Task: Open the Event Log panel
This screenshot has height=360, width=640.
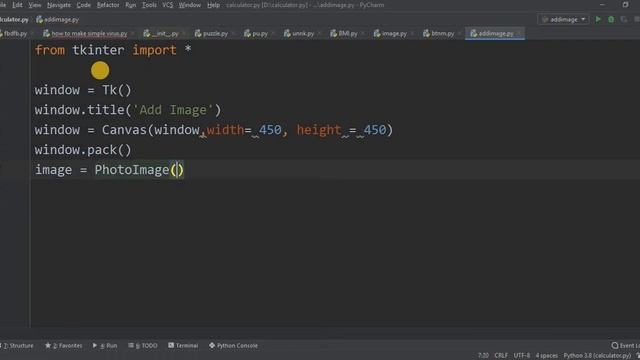Action: 625,346
